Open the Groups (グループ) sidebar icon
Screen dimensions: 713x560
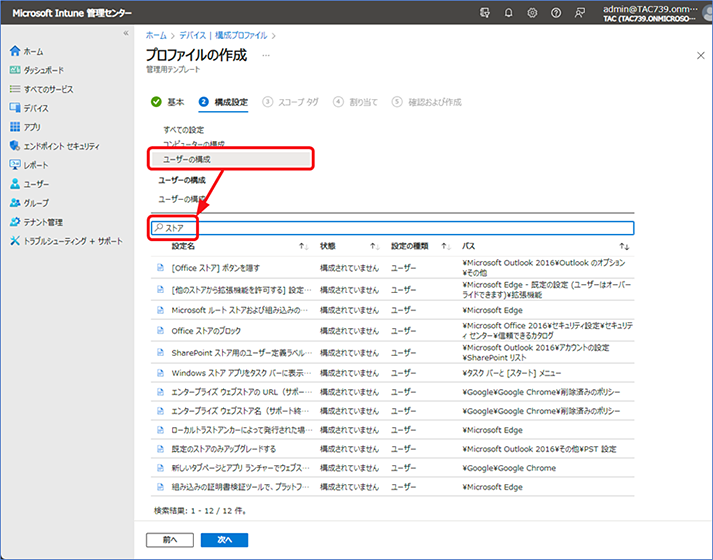[15, 203]
